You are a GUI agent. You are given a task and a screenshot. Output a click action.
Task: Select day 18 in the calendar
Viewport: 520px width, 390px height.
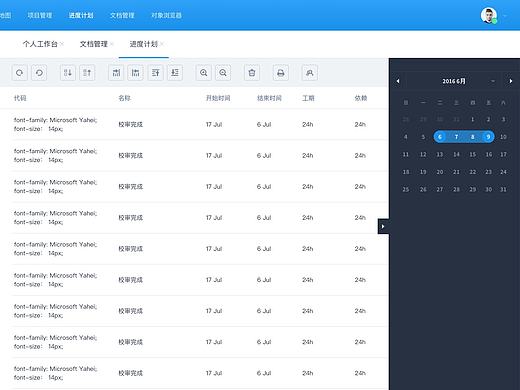click(x=406, y=172)
